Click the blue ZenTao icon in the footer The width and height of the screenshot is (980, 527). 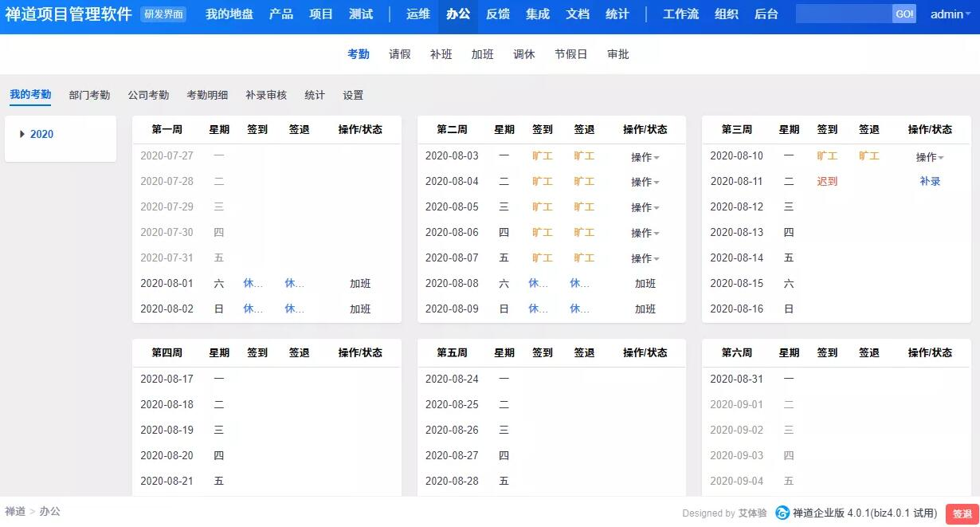[x=782, y=513]
